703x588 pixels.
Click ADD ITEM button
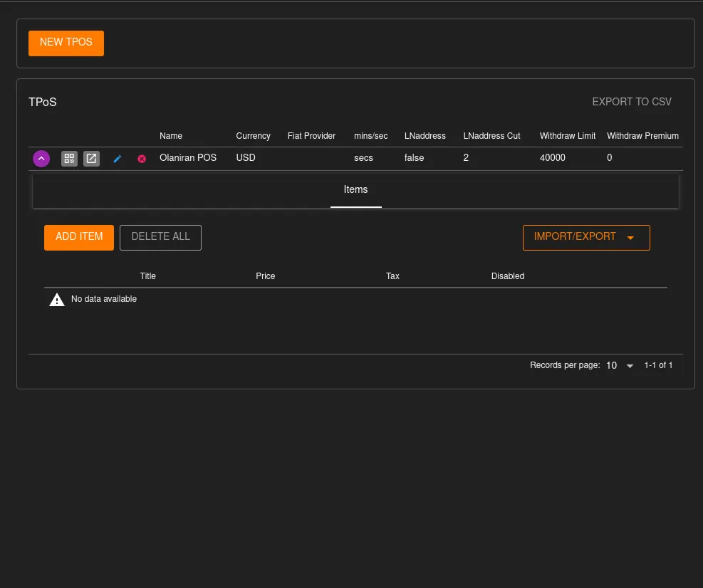79,237
